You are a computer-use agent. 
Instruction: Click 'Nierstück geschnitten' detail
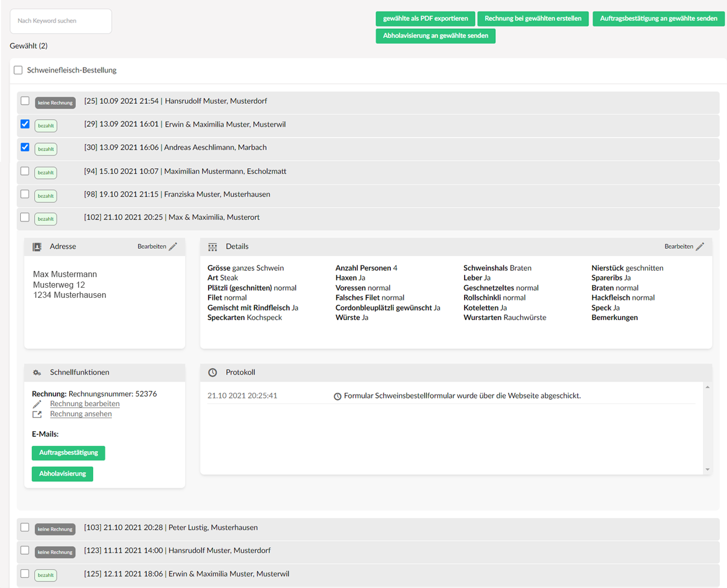click(x=627, y=268)
